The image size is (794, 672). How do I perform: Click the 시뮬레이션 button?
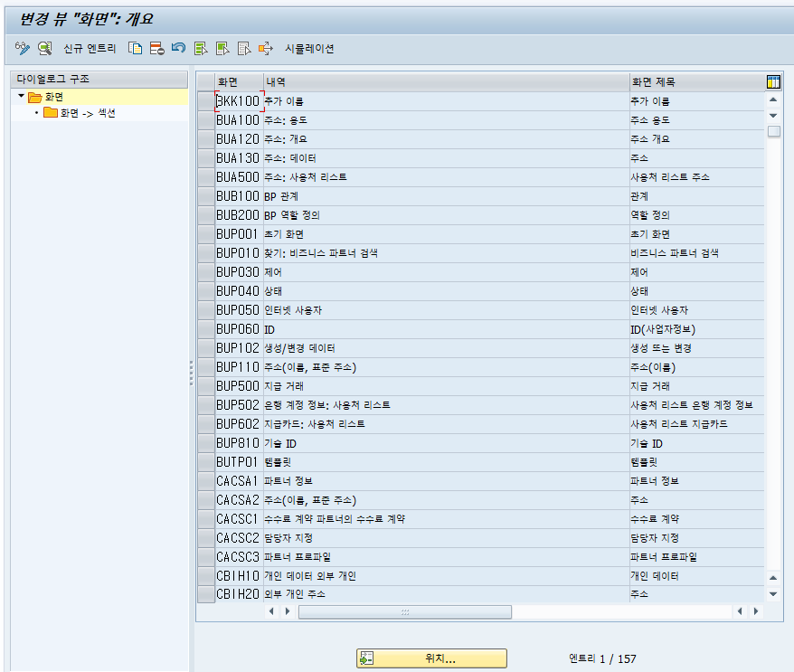tap(309, 49)
